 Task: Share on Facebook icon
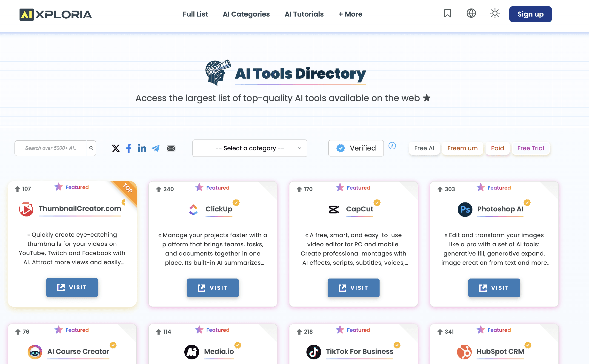pos(129,148)
